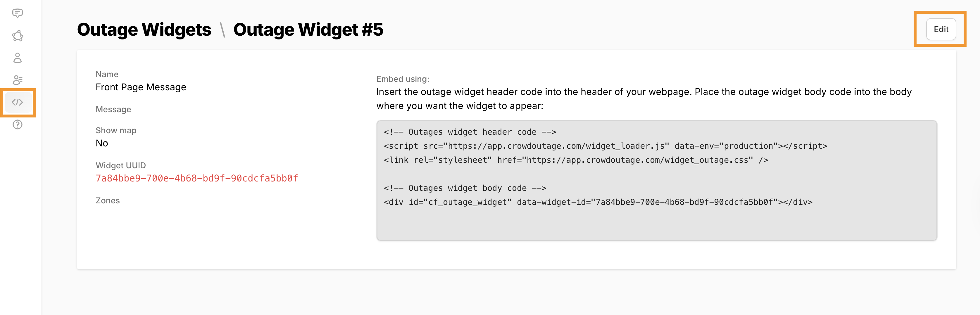
Task: Click the Show map No value
Action: (101, 143)
